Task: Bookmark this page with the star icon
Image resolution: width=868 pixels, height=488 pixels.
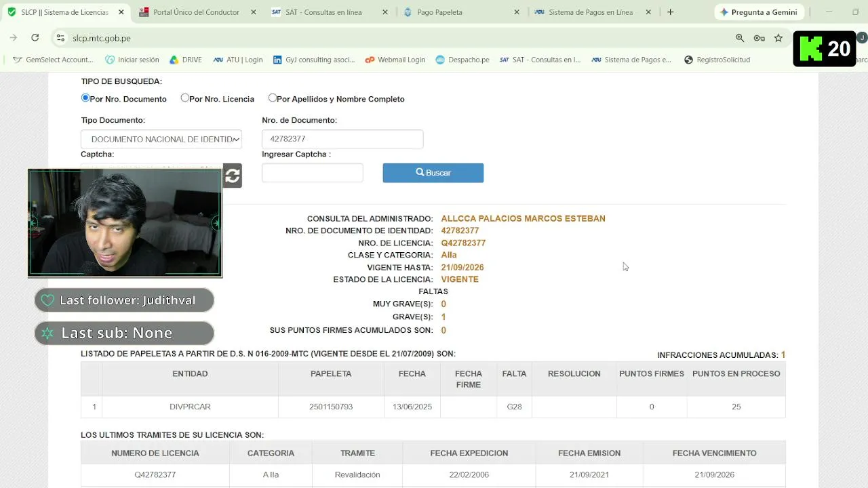Action: 778,38
